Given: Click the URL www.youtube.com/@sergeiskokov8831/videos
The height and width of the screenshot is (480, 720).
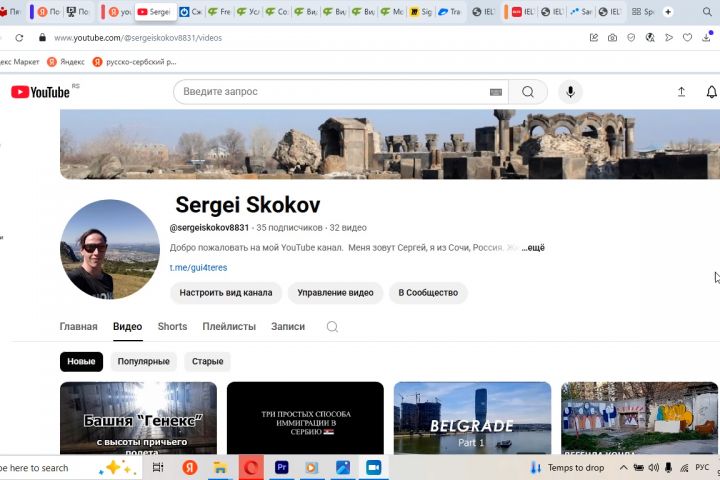Looking at the screenshot, I should [138, 38].
